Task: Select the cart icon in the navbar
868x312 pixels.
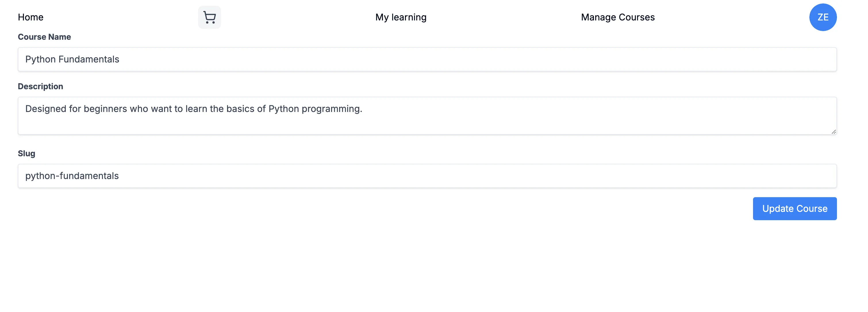Action: pyautogui.click(x=209, y=17)
